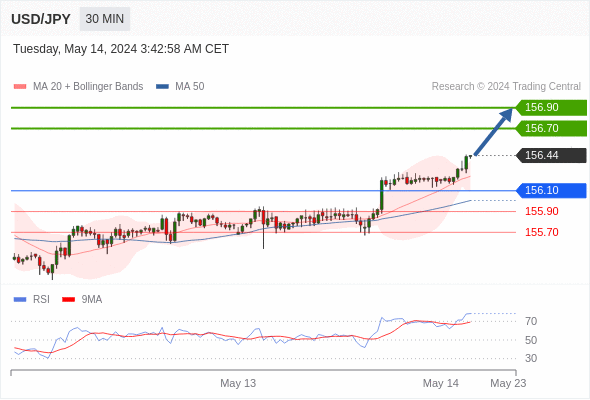Open the Research Trading Central copyright text
The image size is (590, 400).
(x=506, y=87)
